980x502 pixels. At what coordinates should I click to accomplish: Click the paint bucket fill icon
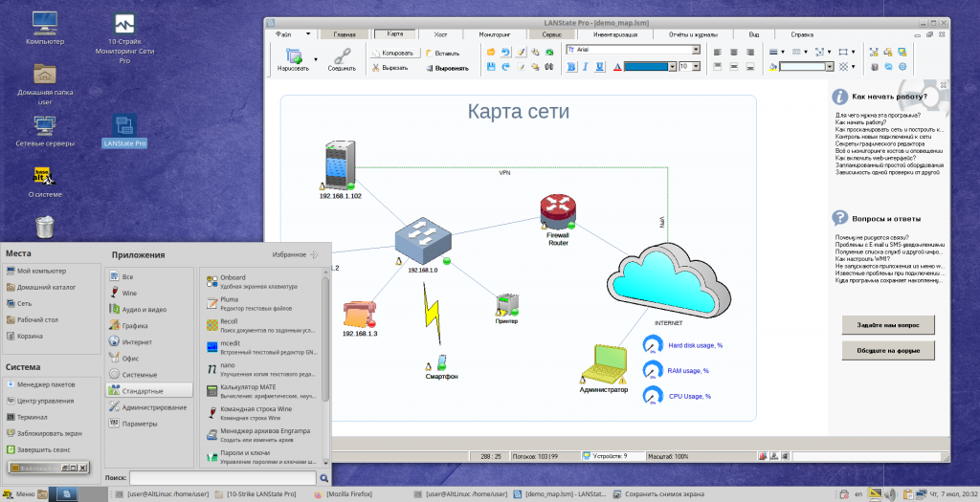tap(773, 67)
